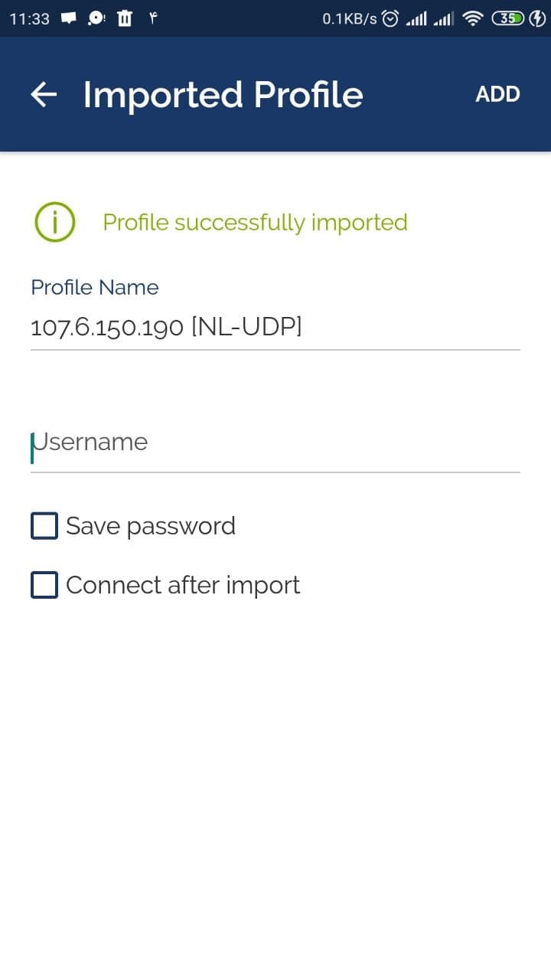This screenshot has height=980, width=551.
Task: Tap the alarm clock status icon
Action: 390,19
